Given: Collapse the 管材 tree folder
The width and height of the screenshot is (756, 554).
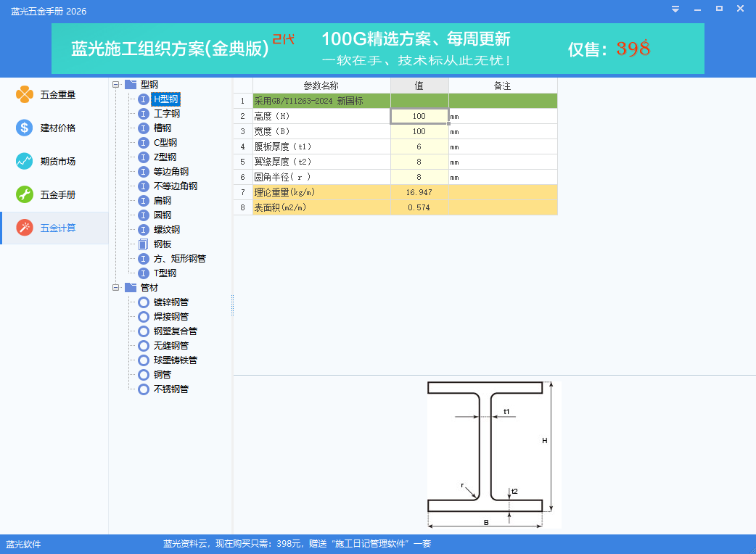Looking at the screenshot, I should (116, 288).
